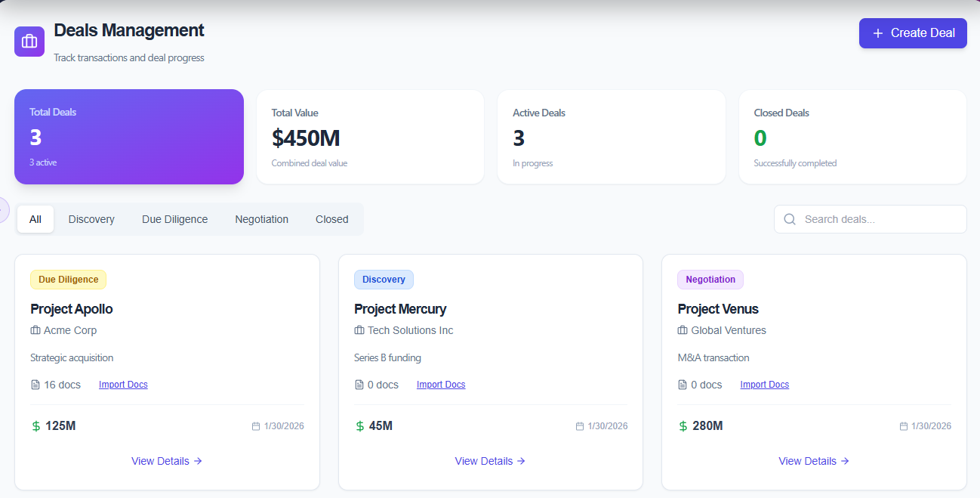Click the document icon on Project Apollo
Viewport: 980px width, 498px height.
(35, 385)
